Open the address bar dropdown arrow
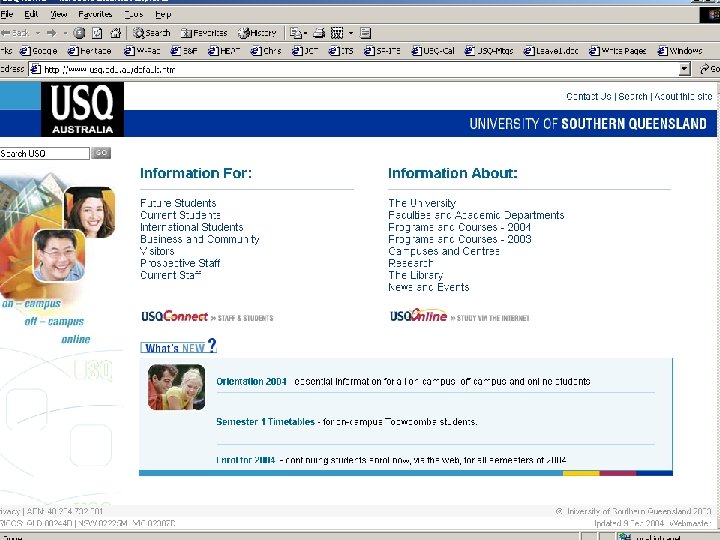Viewport: 720px width, 540px height. pos(684,69)
